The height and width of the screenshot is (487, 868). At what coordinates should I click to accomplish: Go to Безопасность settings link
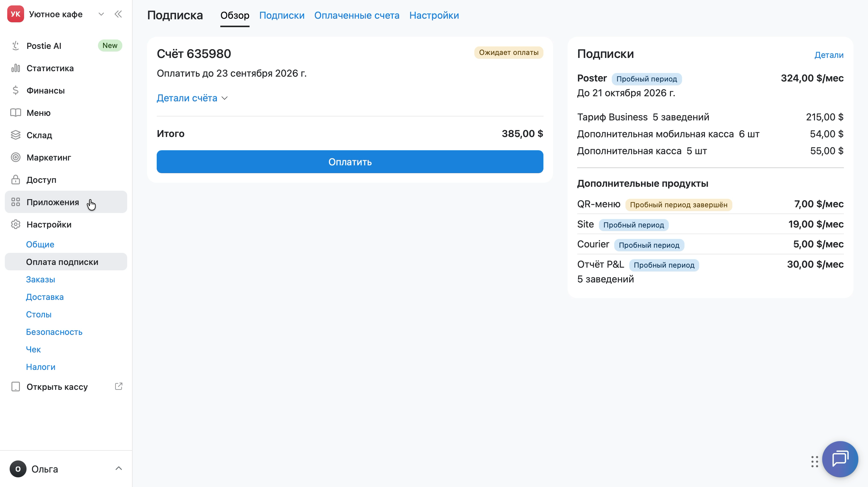point(54,332)
